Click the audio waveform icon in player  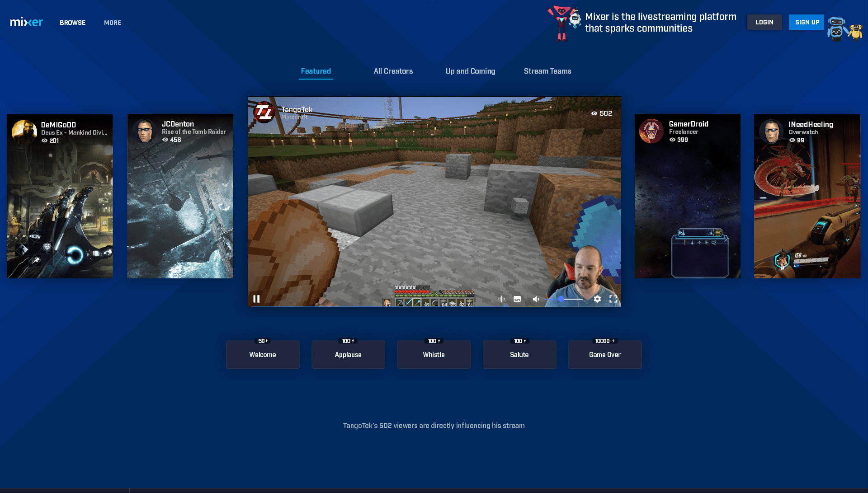(x=501, y=299)
